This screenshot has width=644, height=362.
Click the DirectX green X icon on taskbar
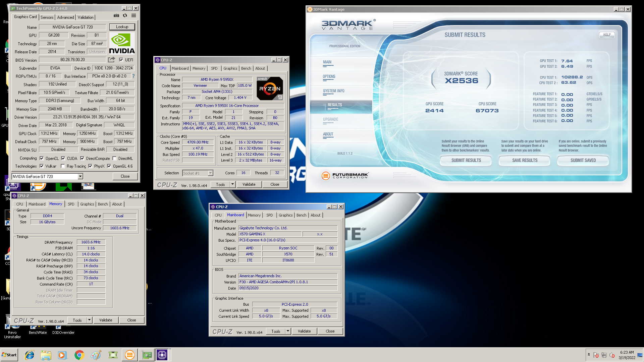point(113,355)
